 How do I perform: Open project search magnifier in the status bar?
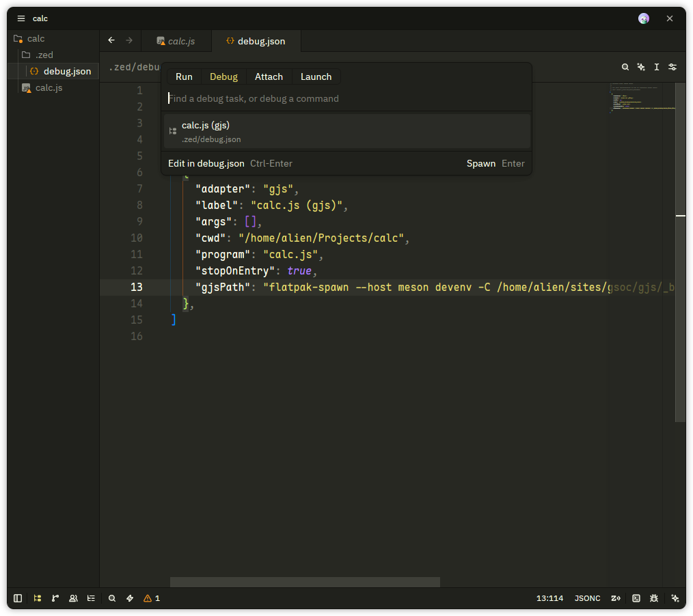pyautogui.click(x=112, y=598)
